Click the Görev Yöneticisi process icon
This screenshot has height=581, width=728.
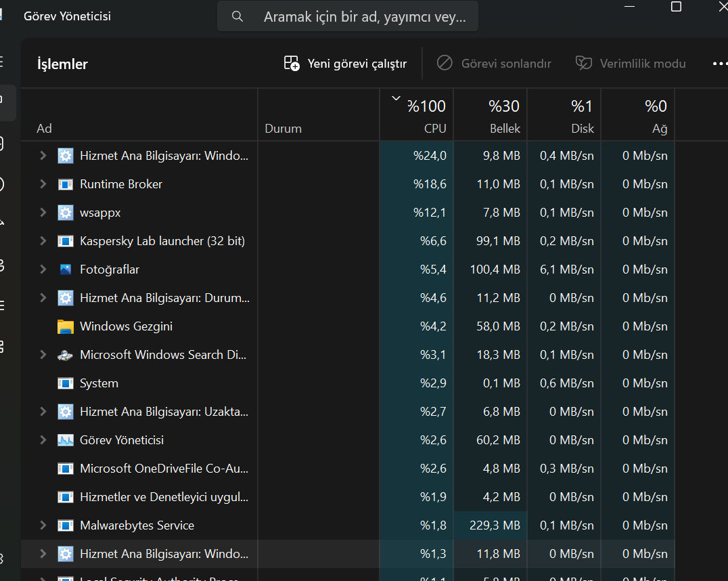coord(66,439)
